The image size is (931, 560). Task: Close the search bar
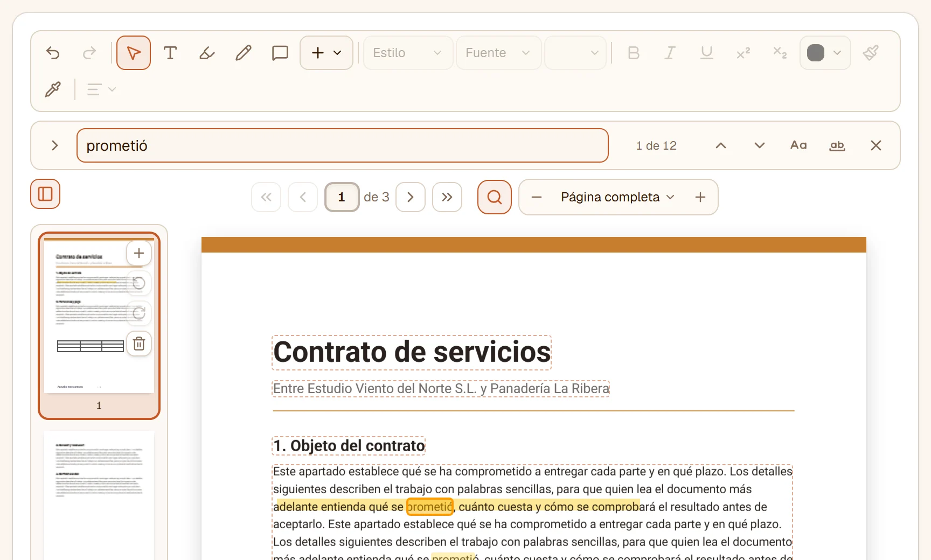click(x=876, y=145)
